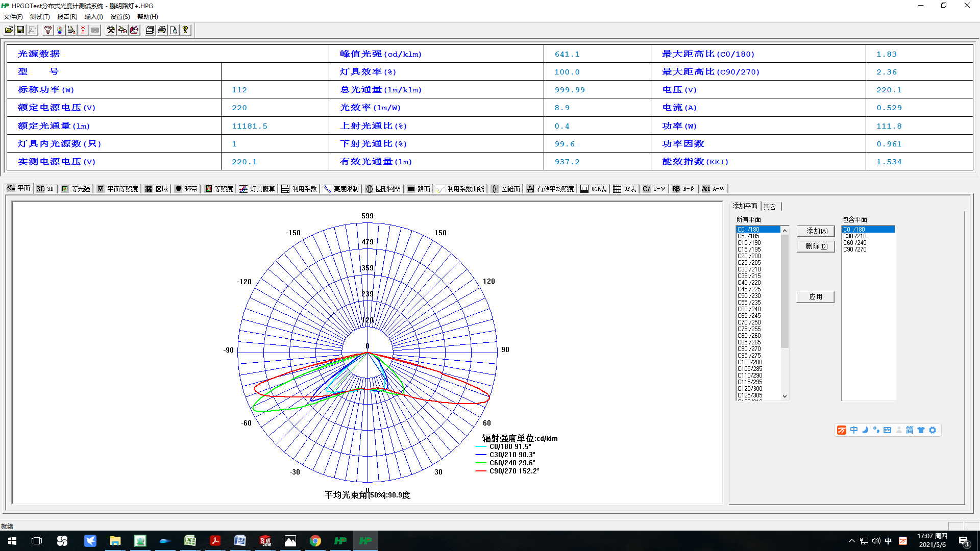980x551 pixels.
Task: Open the 设置(S) menu
Action: coord(120,17)
